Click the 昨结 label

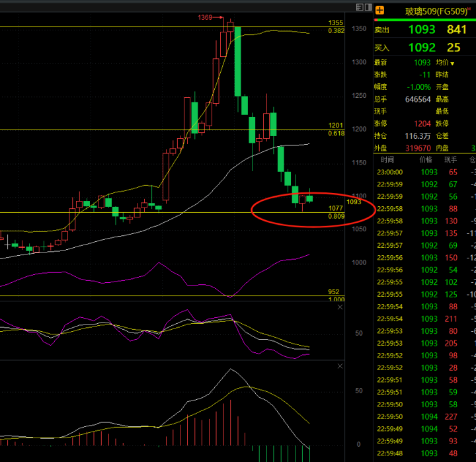[442, 75]
